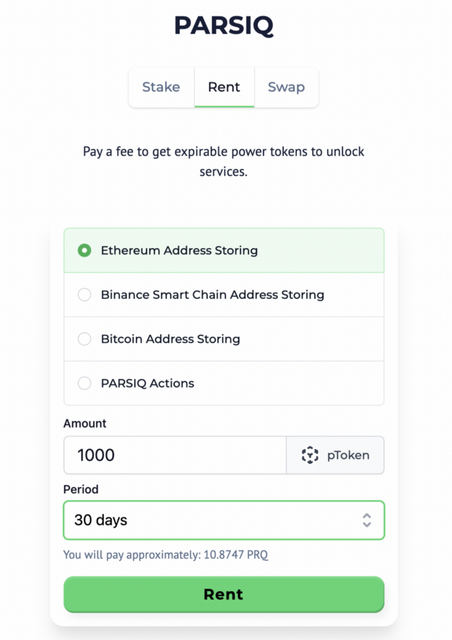The height and width of the screenshot is (640, 452).
Task: Click the Ethereum Address Storing label
Action: 179,250
